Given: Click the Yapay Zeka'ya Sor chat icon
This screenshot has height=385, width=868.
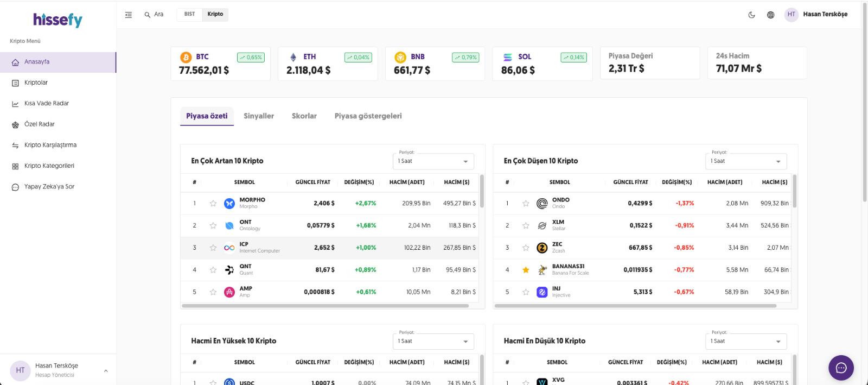Looking at the screenshot, I should pos(15,187).
